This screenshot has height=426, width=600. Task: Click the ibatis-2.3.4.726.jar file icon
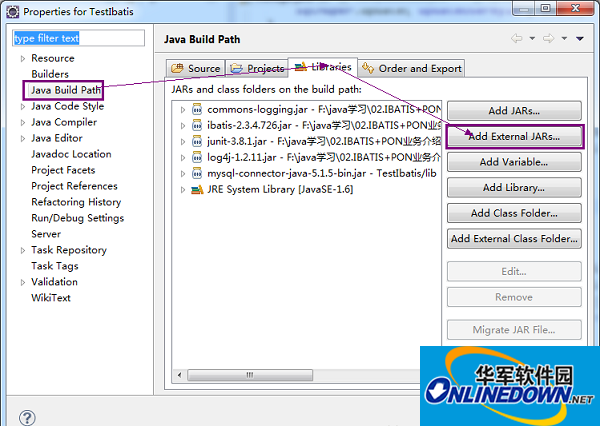coord(197,125)
